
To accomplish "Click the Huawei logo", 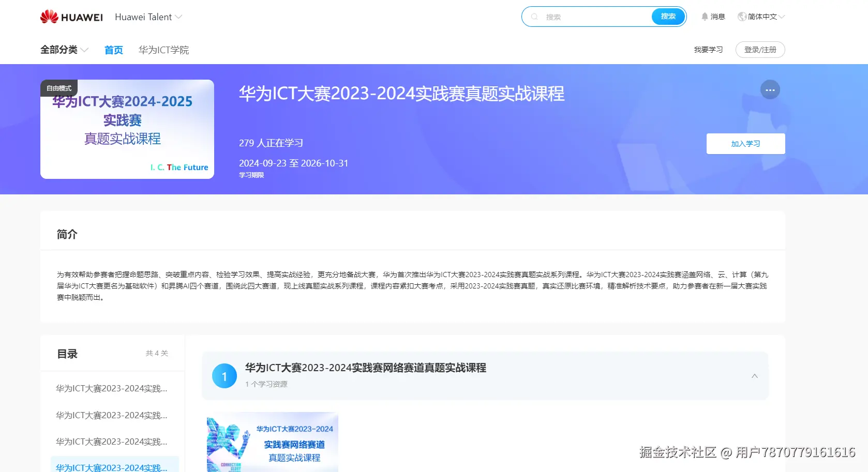I will 71,17.
